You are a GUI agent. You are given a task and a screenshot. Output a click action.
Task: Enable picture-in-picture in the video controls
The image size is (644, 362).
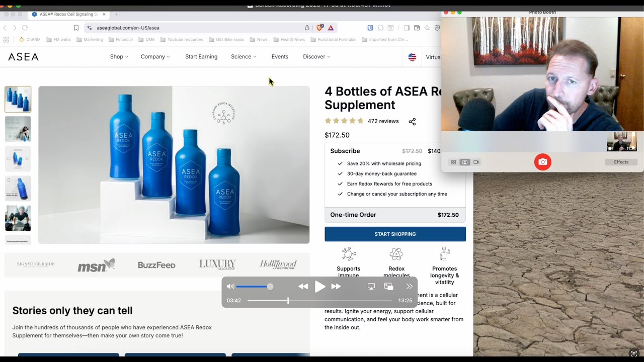point(388,287)
